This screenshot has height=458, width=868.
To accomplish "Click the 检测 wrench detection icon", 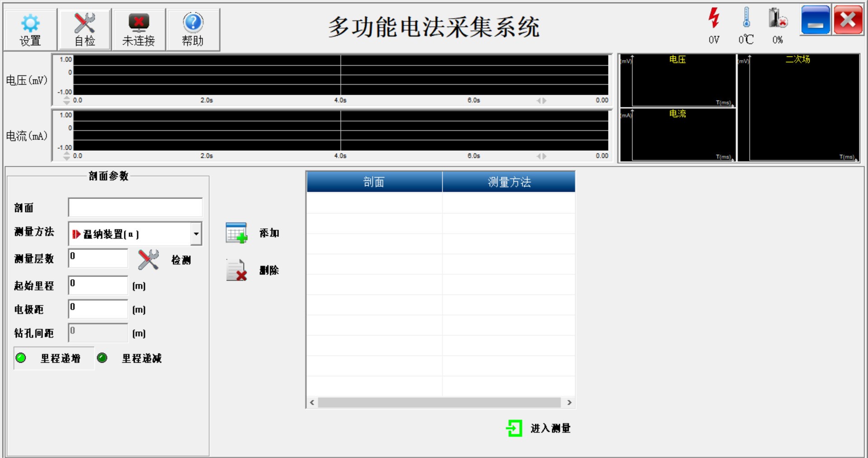I will coord(148,260).
